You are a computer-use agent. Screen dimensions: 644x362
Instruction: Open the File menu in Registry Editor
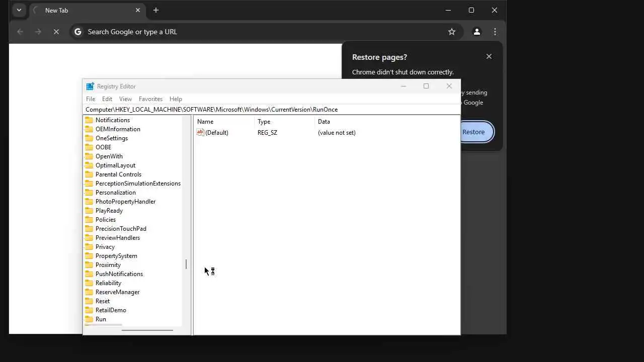coord(91,99)
